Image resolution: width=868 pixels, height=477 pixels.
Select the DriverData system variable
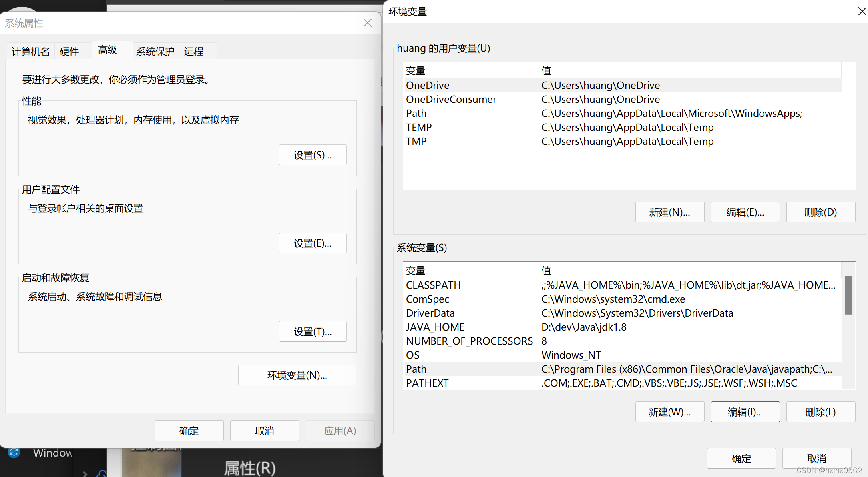pos(623,313)
